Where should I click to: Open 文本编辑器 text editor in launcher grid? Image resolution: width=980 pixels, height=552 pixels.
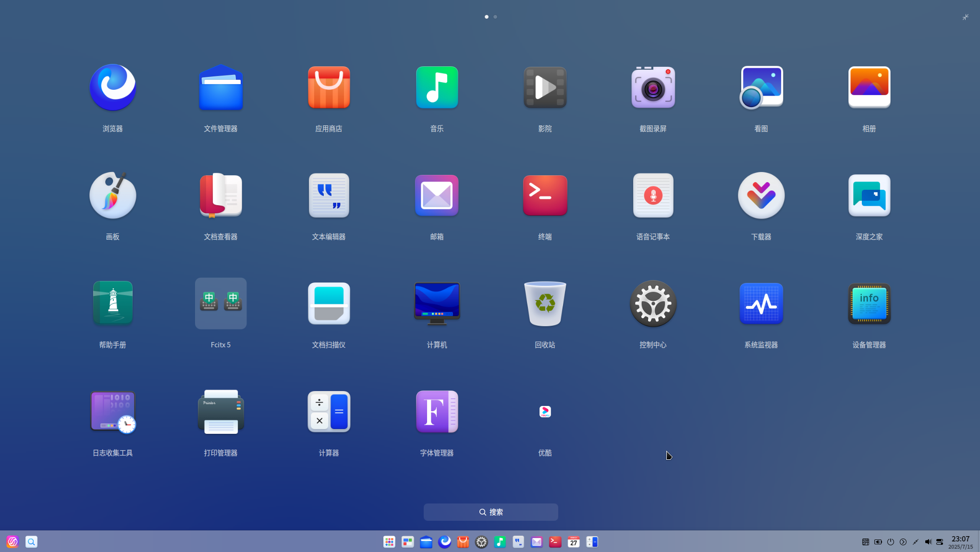pos(329,196)
